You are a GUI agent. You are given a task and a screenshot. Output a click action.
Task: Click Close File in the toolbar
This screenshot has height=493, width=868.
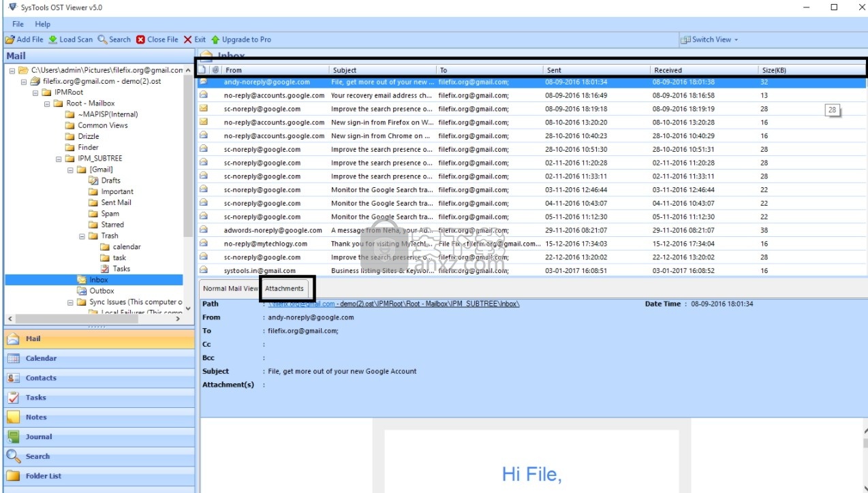157,39
